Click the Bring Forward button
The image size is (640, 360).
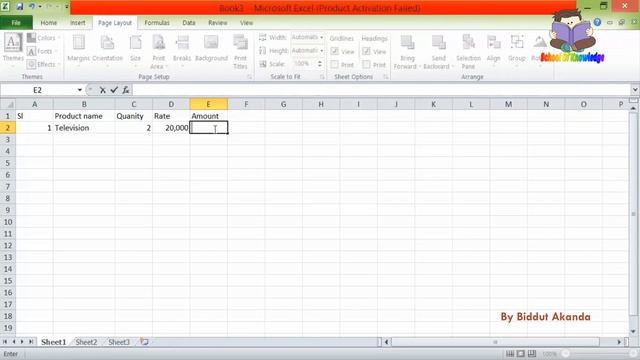(407, 51)
